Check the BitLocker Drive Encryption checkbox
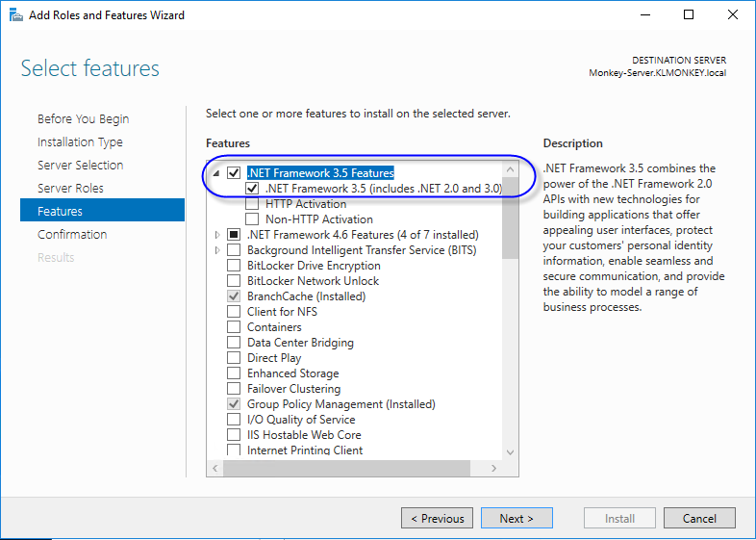The height and width of the screenshot is (540, 756). coord(234,266)
